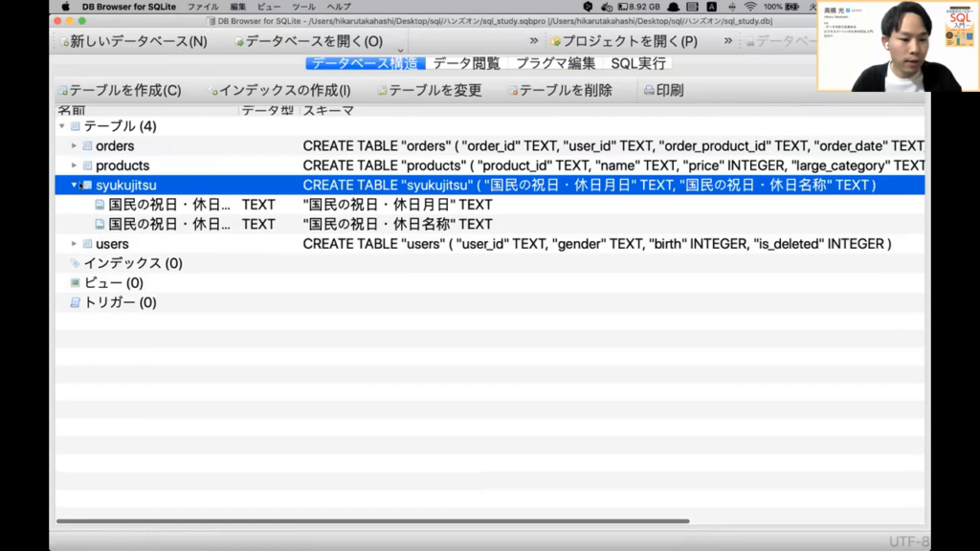The width and height of the screenshot is (980, 551).
Task: Click the open project (プロジェクトを開く) icon
Action: 555,42
